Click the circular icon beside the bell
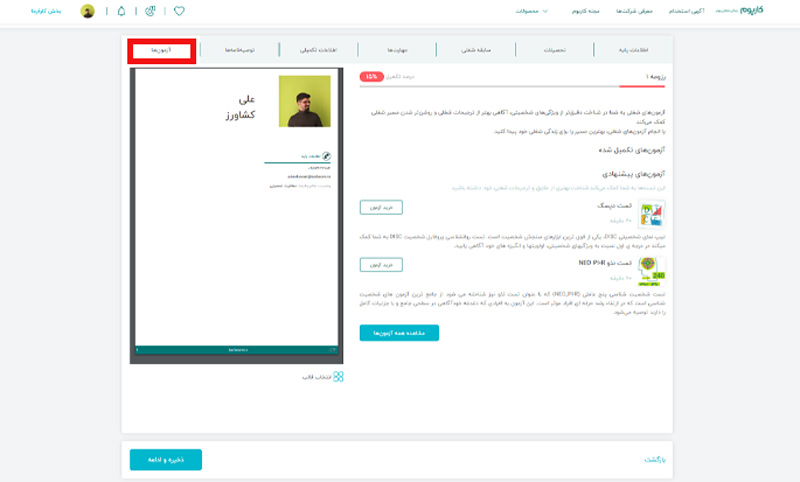Image resolution: width=800 pixels, height=482 pixels. (150, 11)
